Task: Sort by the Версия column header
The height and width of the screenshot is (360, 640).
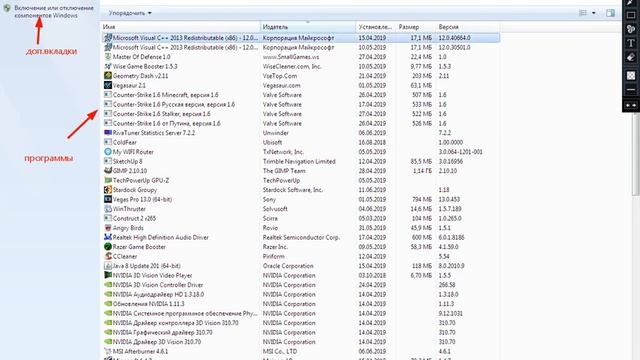Action: click(x=468, y=27)
